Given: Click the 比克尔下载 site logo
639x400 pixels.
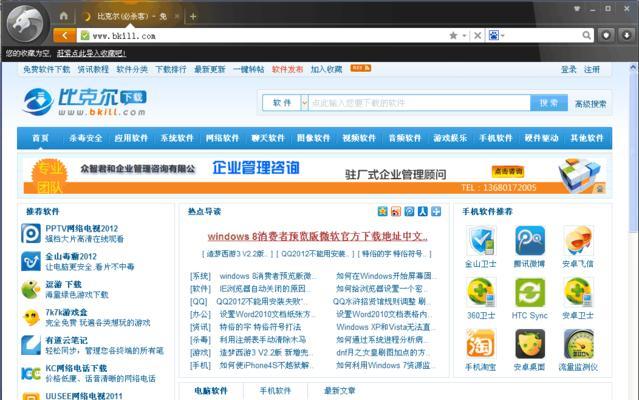Looking at the screenshot, I should pos(85,102).
